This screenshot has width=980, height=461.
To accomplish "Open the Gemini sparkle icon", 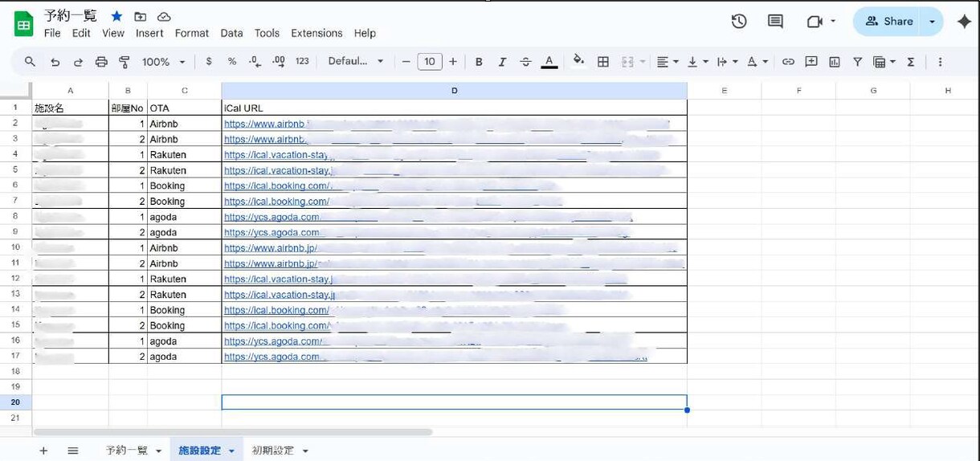I will (965, 22).
